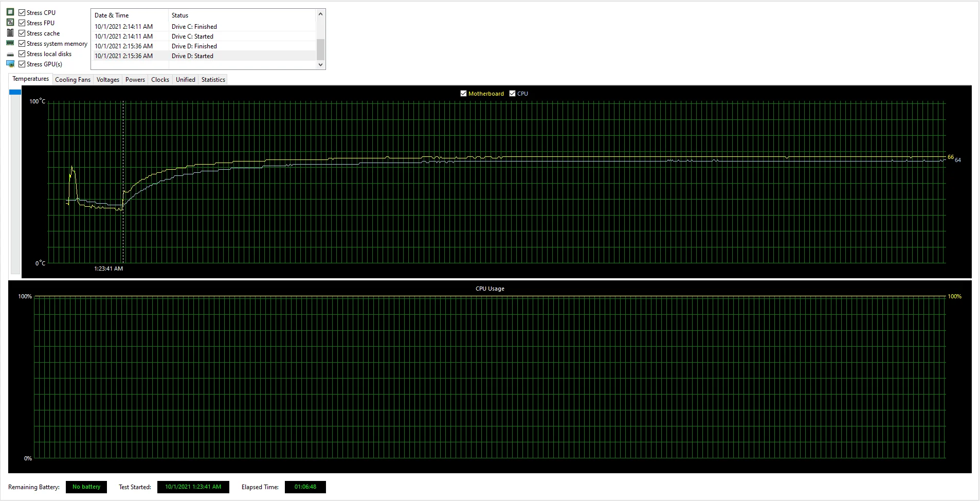Click the CPU Usage graph title

click(490, 289)
